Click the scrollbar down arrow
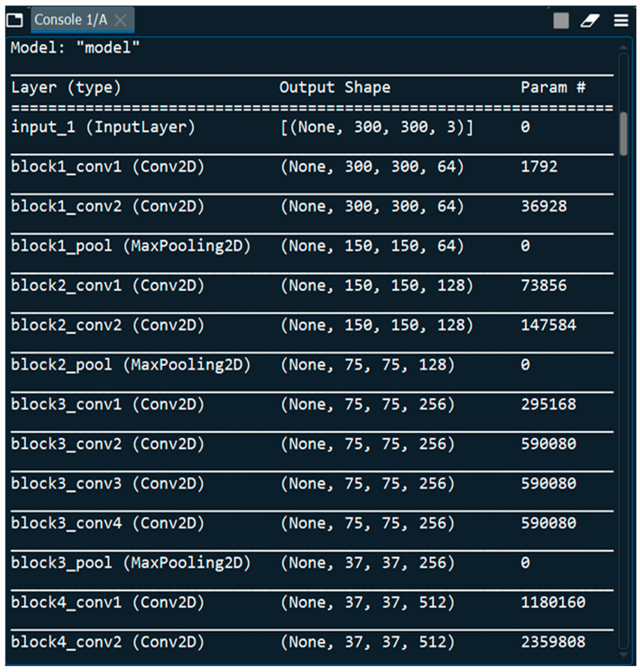640x672 pixels. (623, 654)
